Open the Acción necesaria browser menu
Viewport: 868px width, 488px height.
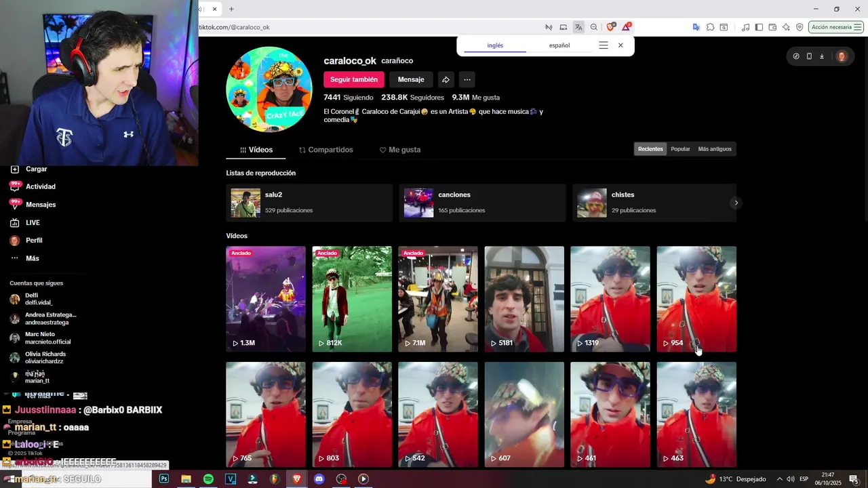(836, 27)
